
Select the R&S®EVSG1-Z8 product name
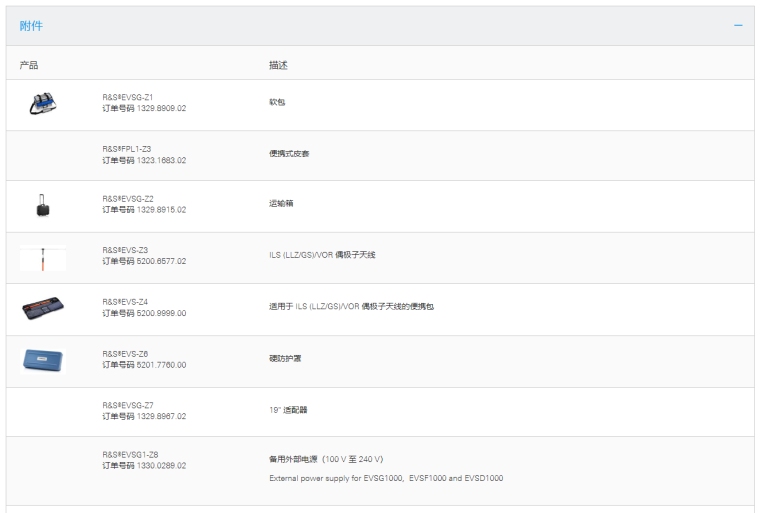point(130,454)
